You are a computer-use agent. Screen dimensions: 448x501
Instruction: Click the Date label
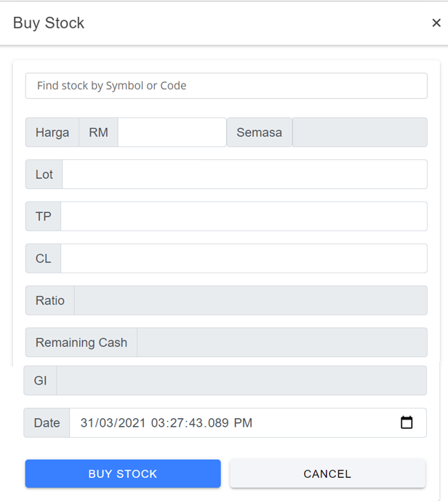tap(47, 422)
